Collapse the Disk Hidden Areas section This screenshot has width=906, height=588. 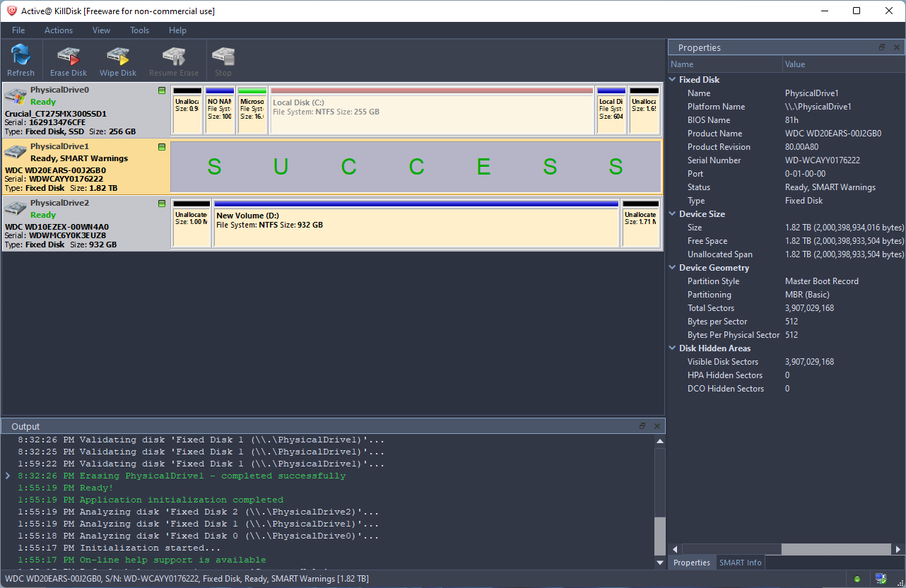673,348
